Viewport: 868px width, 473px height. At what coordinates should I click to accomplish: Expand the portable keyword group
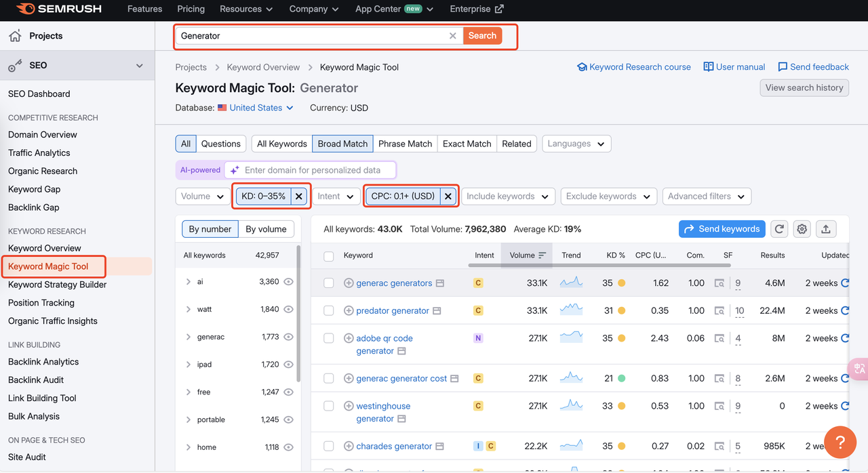click(x=189, y=419)
